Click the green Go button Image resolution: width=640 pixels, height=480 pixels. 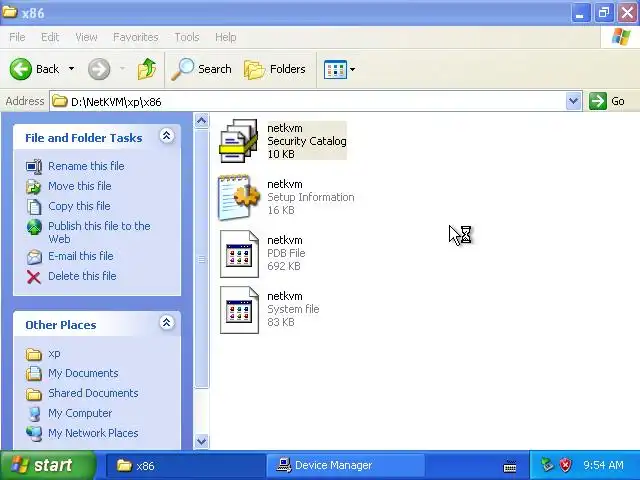click(607, 101)
